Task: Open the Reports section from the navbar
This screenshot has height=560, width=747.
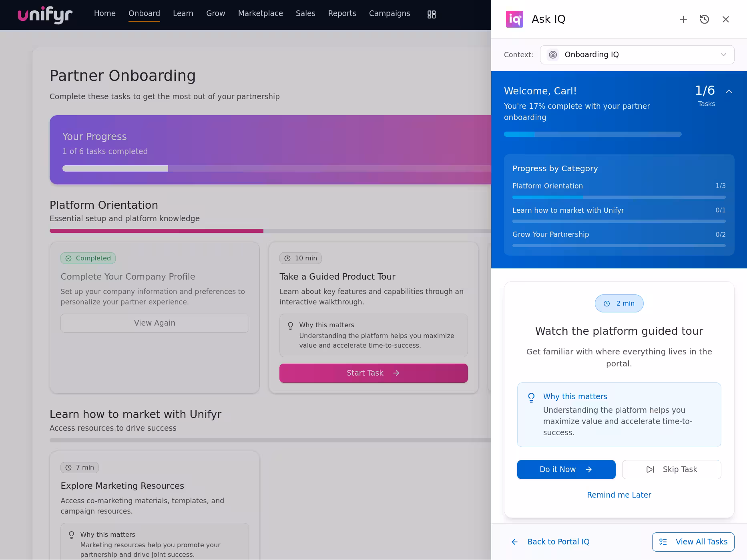Action: [x=342, y=13]
